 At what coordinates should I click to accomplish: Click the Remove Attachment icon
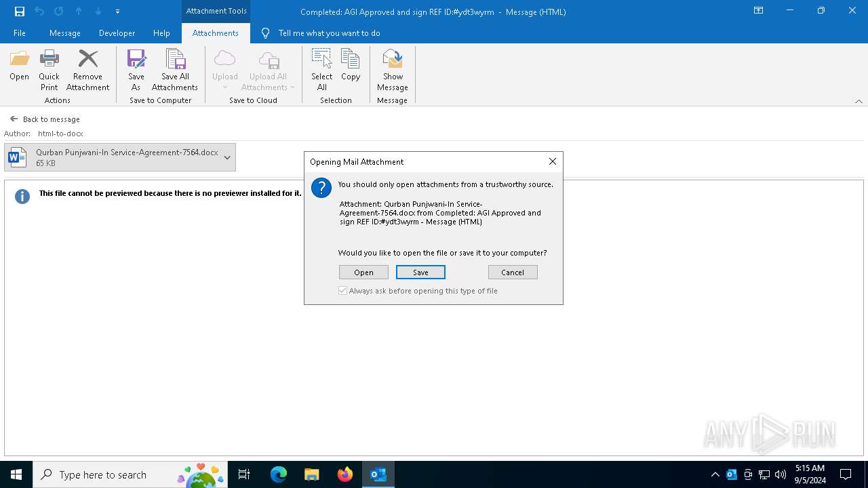click(88, 60)
